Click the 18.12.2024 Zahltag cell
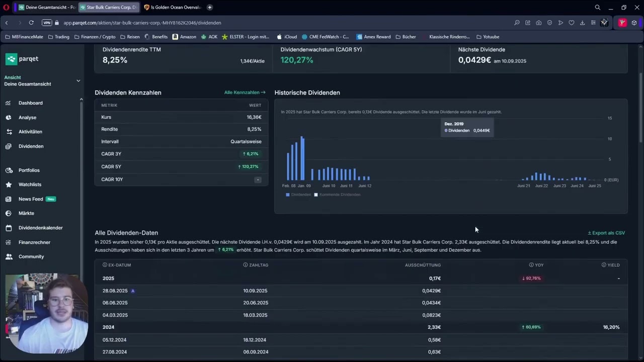 [x=256, y=340]
